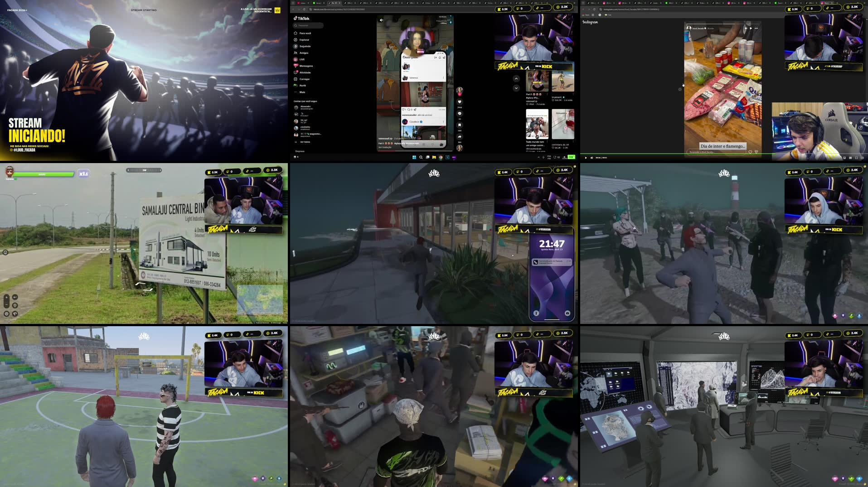Open Amigos in TikTok sidebar
The height and width of the screenshot is (487, 868).
tap(301, 53)
